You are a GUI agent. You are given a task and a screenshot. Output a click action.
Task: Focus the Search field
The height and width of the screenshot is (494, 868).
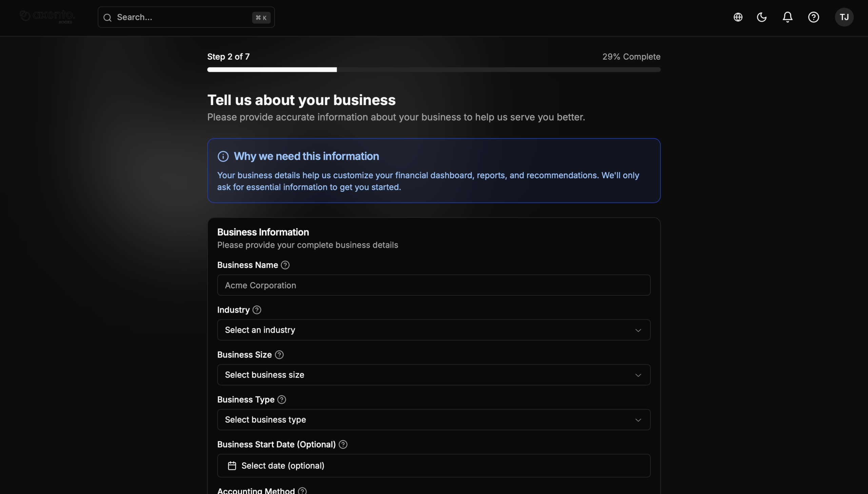point(186,17)
